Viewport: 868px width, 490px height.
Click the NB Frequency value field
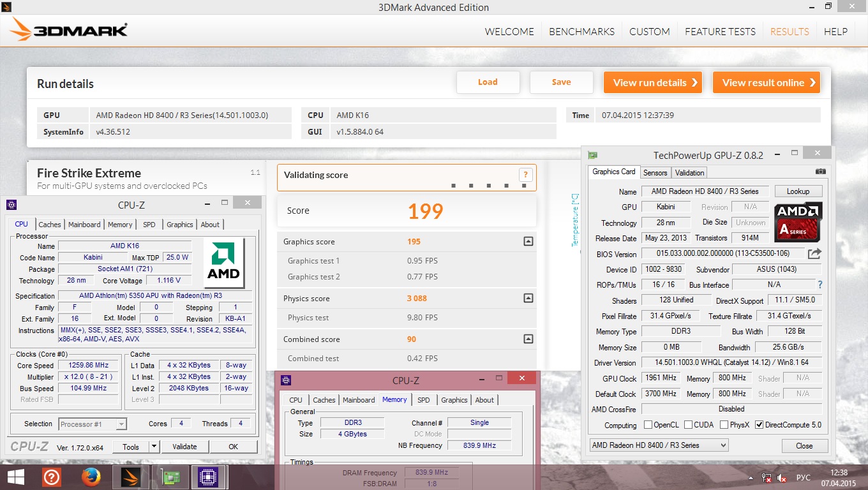click(x=481, y=445)
